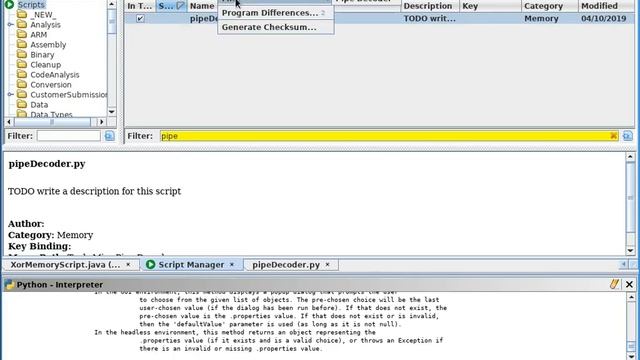
Task: Clear the 'pipe' filter text
Action: (x=613, y=136)
